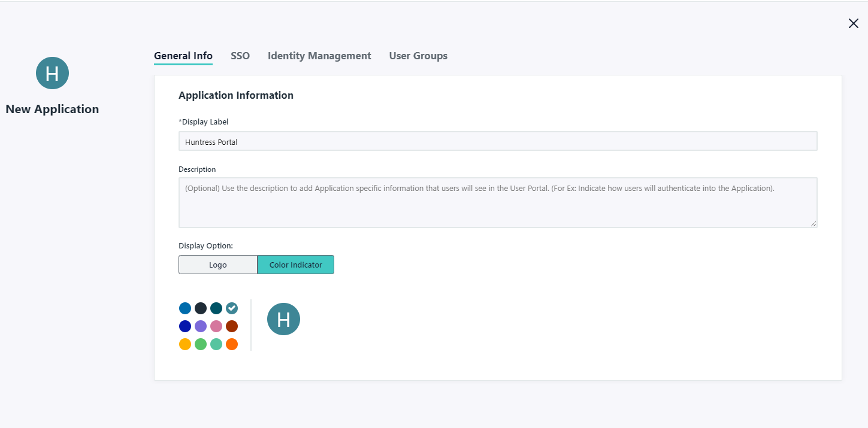Pick the amber yellow color swatch
This screenshot has height=428, width=868.
click(185, 344)
